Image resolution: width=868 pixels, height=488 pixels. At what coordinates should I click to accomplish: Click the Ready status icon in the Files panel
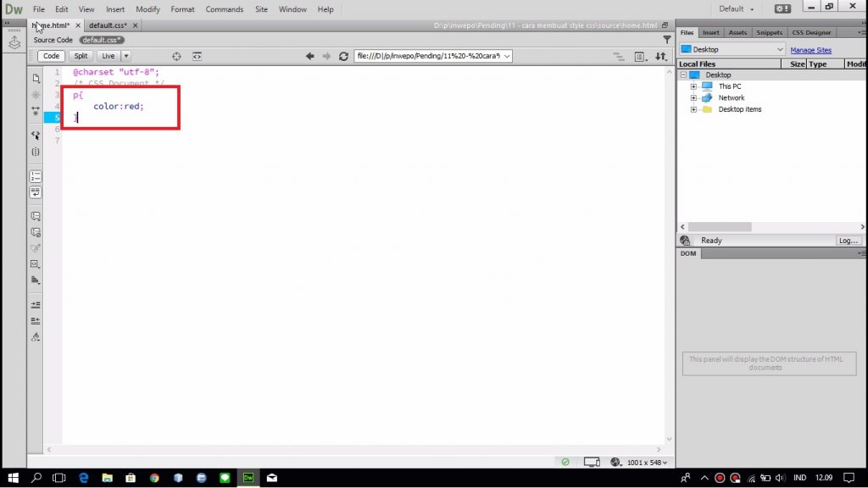(685, 240)
